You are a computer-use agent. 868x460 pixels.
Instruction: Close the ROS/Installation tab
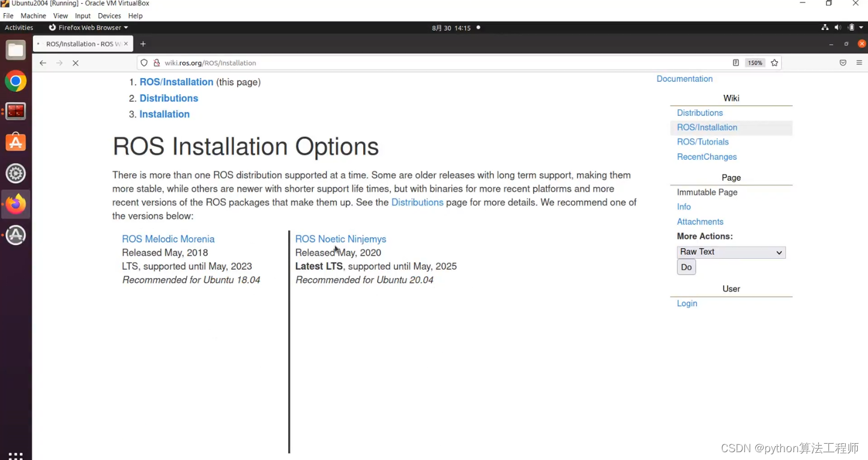(126, 44)
